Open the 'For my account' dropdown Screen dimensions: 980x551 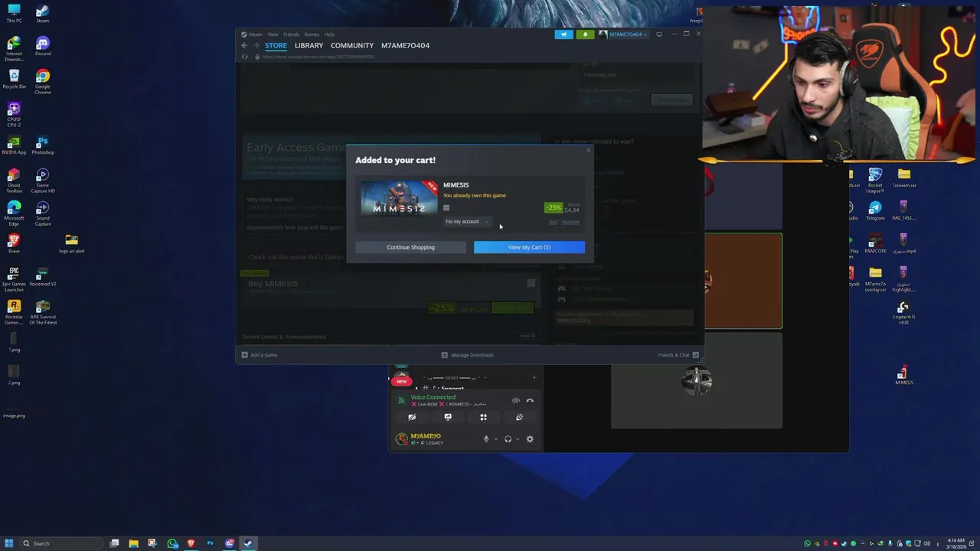pos(467,222)
